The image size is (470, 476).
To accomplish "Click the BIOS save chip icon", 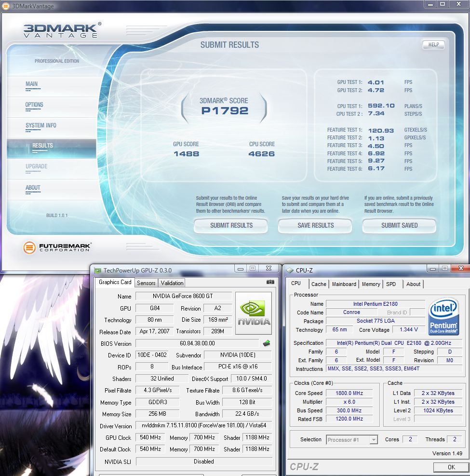I will pos(267,343).
